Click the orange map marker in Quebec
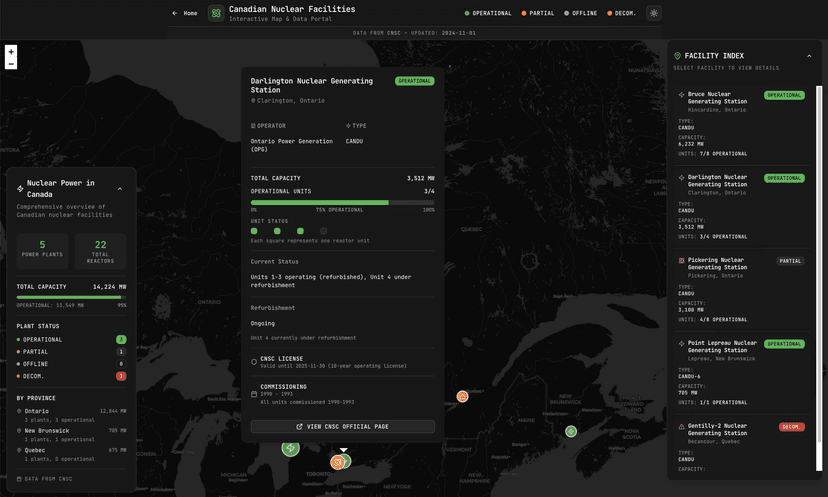 pos(463,397)
